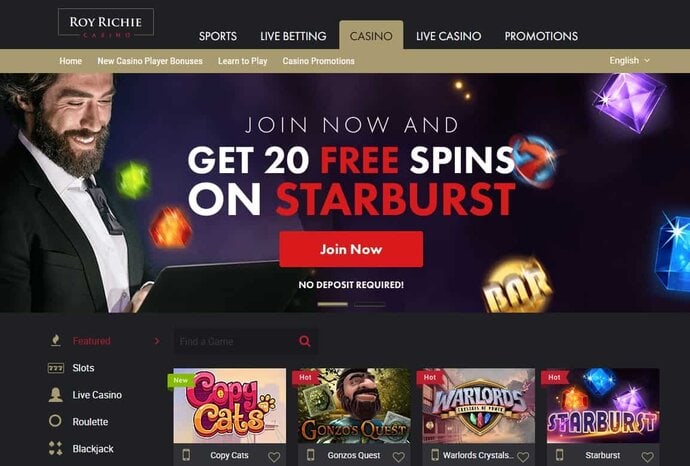Switch to the Live Casino tab
The height and width of the screenshot is (466, 690).
coord(448,36)
